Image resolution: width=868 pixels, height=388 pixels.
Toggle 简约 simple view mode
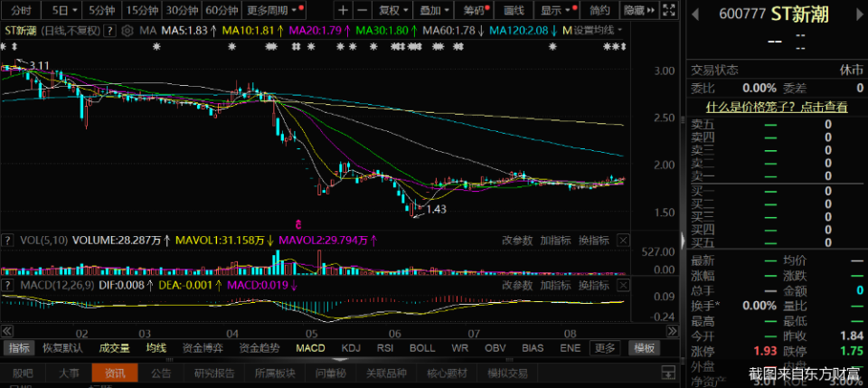[599, 9]
